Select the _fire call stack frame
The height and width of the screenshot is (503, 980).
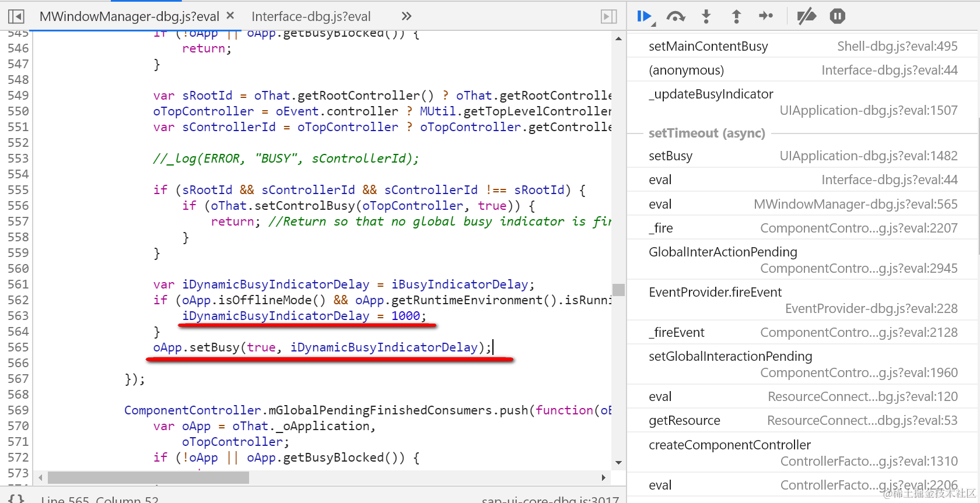[803, 228]
